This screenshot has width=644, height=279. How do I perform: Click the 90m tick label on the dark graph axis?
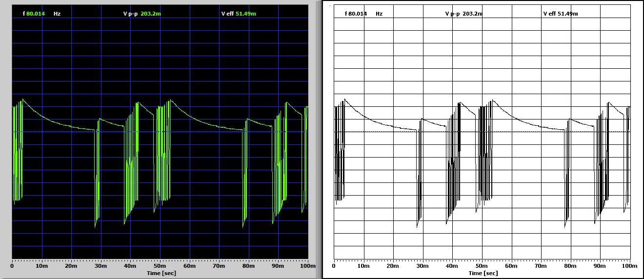(x=279, y=266)
